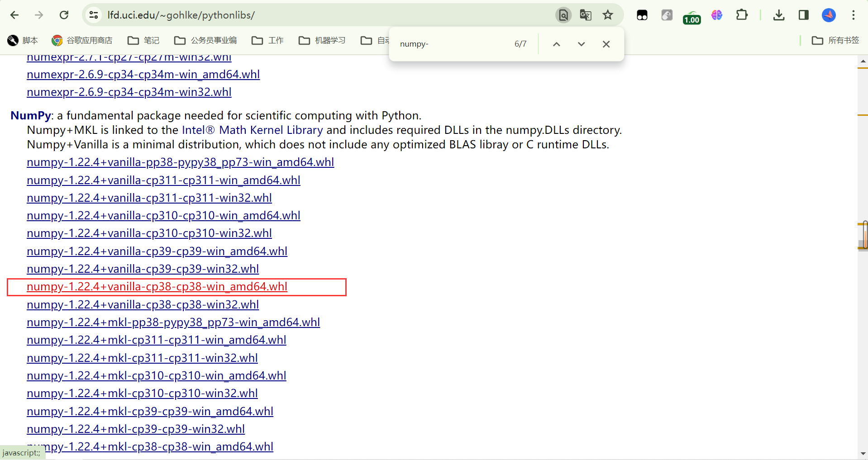868x460 pixels.
Task: Open the 脚本 bookmark
Action: pos(23,40)
